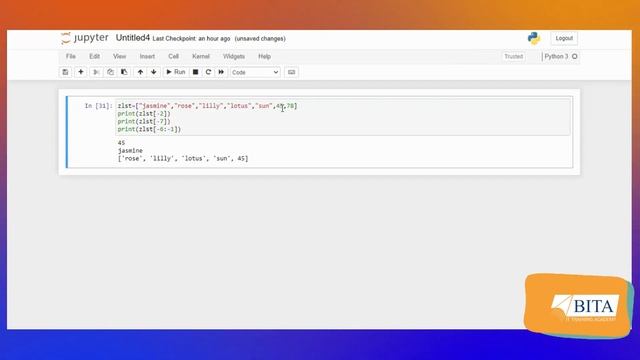This screenshot has width=640, height=360.
Task: Click the In [31] cell prompt
Action: pos(98,106)
